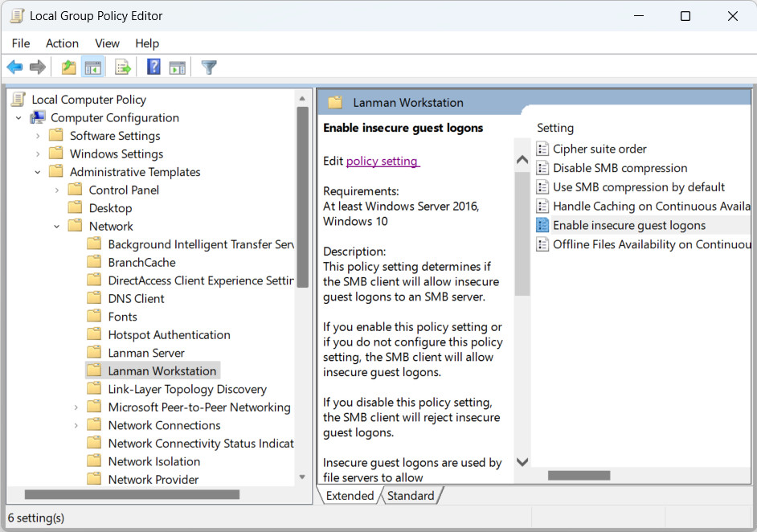The height and width of the screenshot is (532, 757).
Task: Click the blue Back arrow toolbar icon
Action: pos(15,68)
